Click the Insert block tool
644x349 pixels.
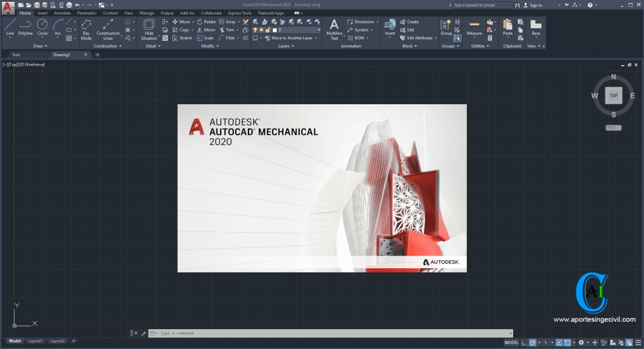(390, 28)
